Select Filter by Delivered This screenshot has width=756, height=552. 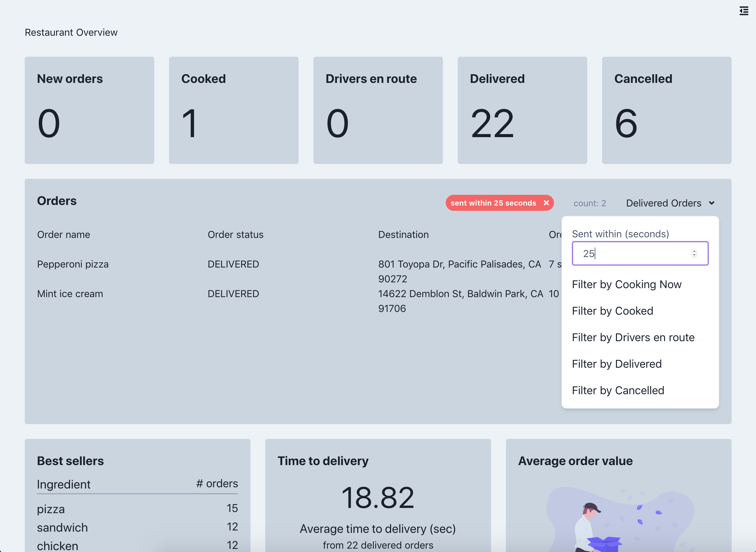click(x=617, y=364)
